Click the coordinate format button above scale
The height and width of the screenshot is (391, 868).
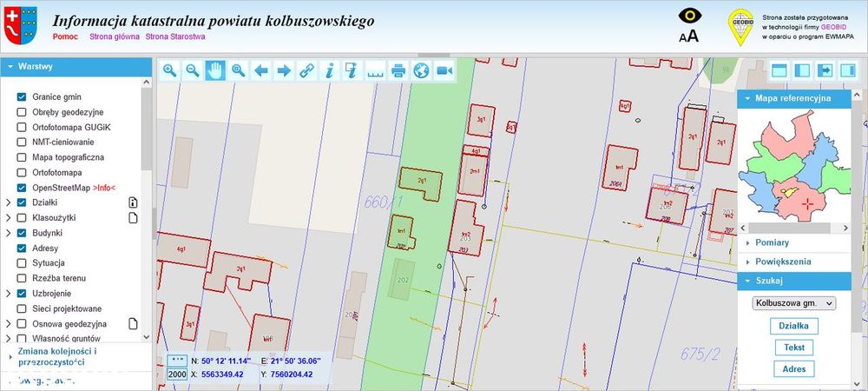[x=177, y=361]
